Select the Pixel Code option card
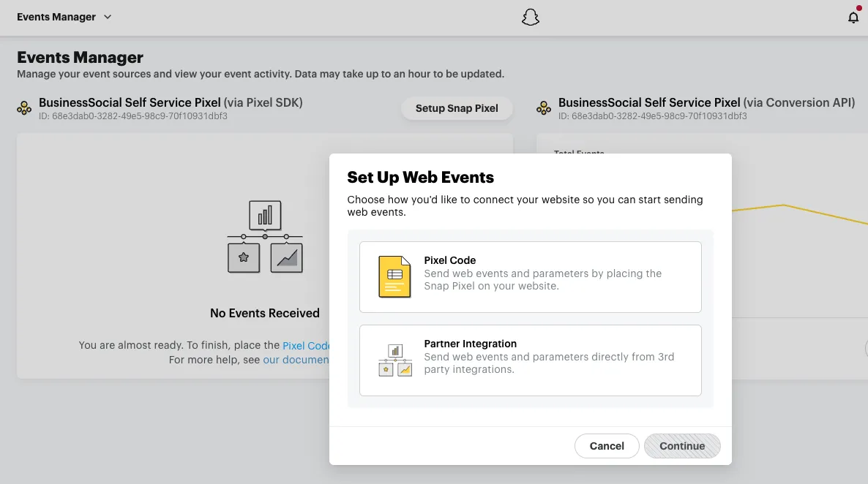Screen dimensions: 868x484 pos(531,277)
